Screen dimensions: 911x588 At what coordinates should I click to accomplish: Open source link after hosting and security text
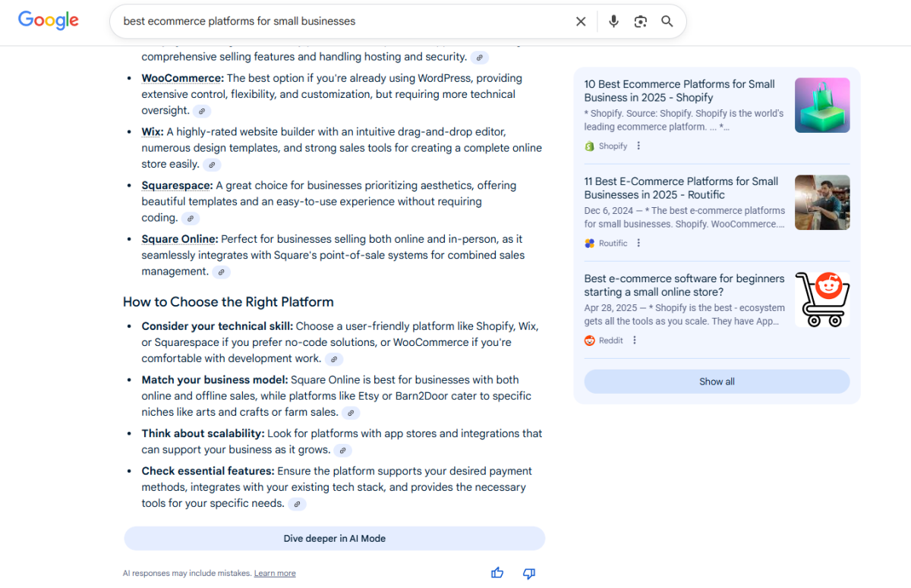point(480,57)
